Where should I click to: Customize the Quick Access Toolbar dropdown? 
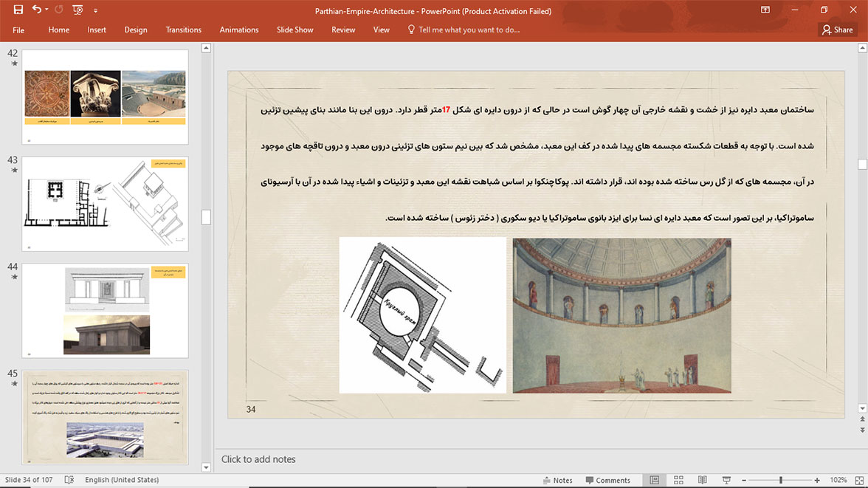[95, 10]
